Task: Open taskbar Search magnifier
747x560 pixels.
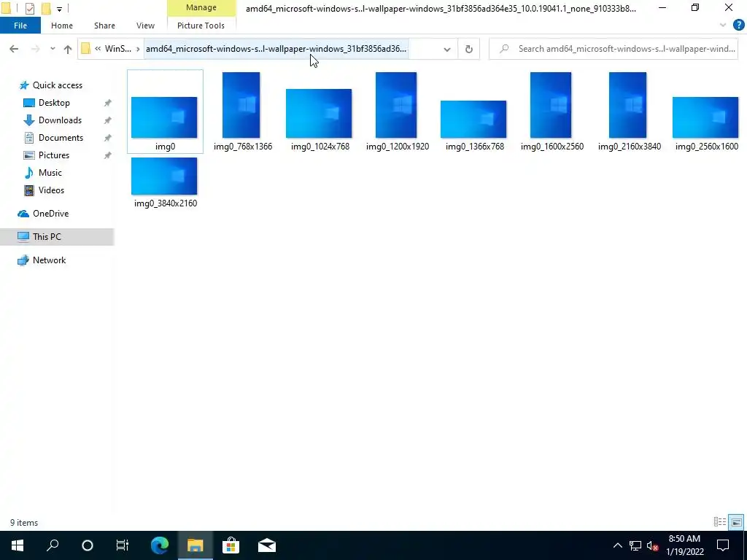Action: click(53, 545)
